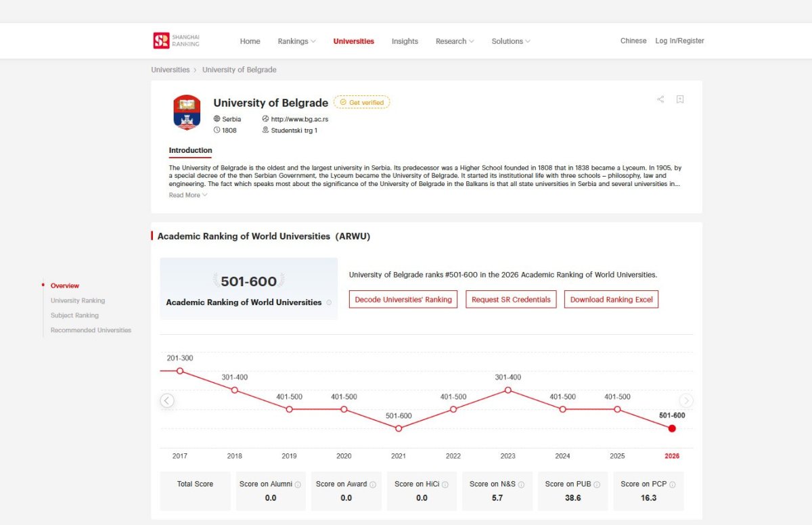Viewport: 812px width, 525px height.
Task: Jump to Overview in side menu
Action: 65,286
